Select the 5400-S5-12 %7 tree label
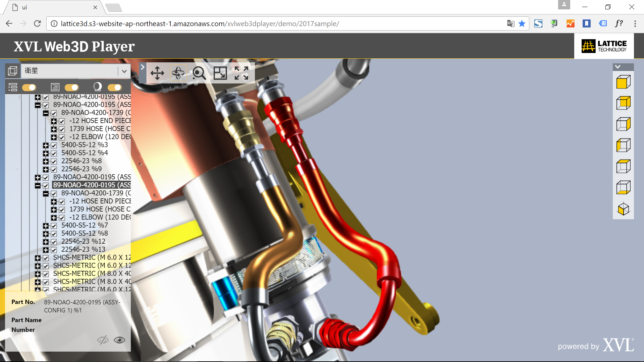Screen dimensions: 644x362 (85, 225)
